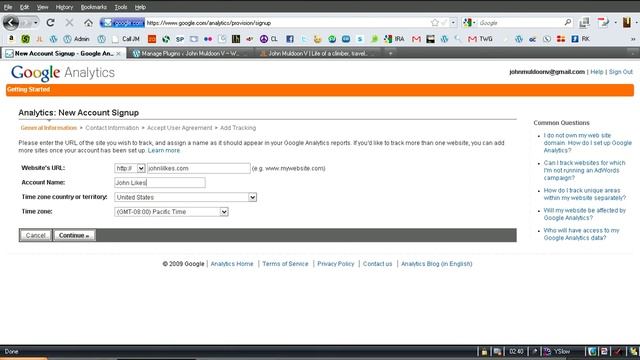Viewport: 640px width, 360px height.
Task: Open the oc bookmark
Action: [532, 39]
